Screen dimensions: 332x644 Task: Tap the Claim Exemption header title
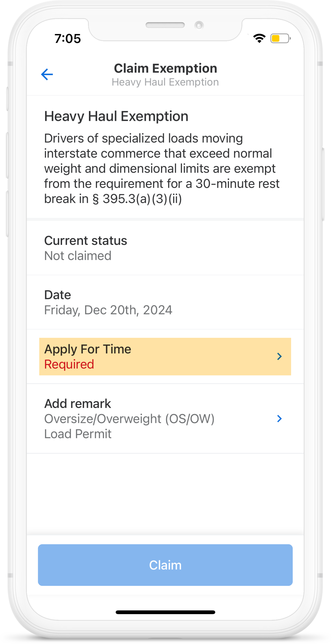pyautogui.click(x=165, y=68)
